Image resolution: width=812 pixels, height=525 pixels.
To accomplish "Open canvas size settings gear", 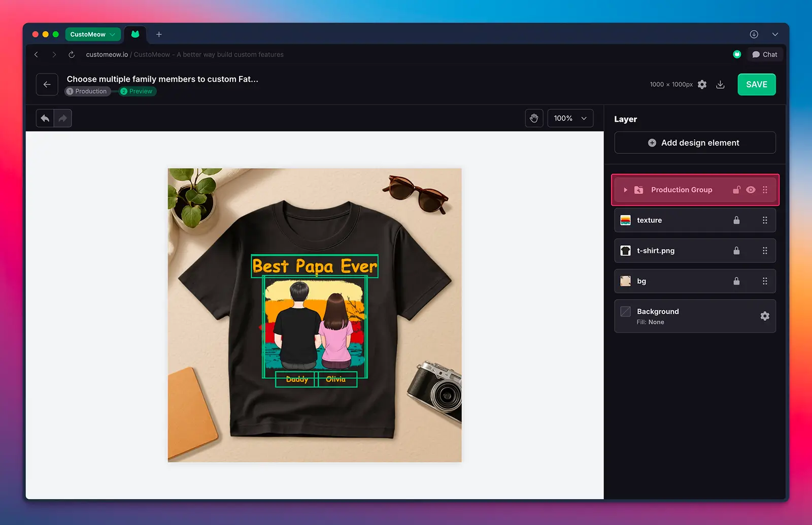I will pyautogui.click(x=702, y=84).
